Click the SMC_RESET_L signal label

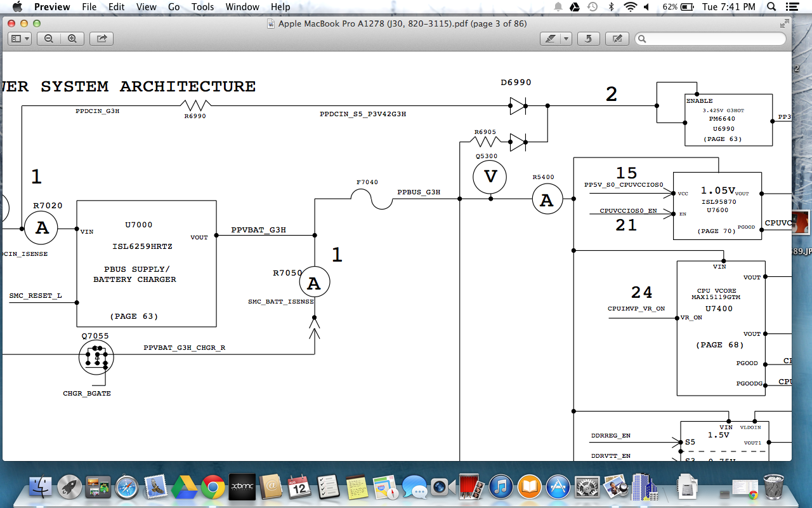[36, 296]
